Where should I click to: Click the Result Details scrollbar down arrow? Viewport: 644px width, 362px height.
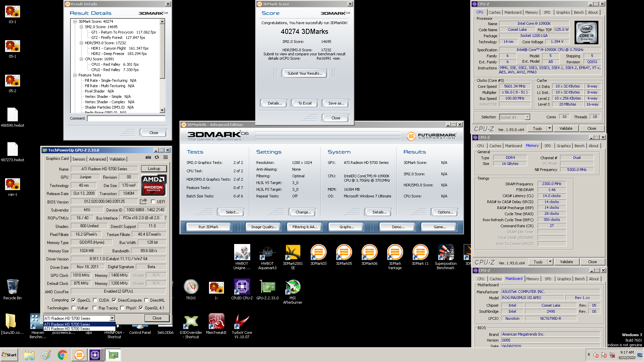[x=162, y=110]
